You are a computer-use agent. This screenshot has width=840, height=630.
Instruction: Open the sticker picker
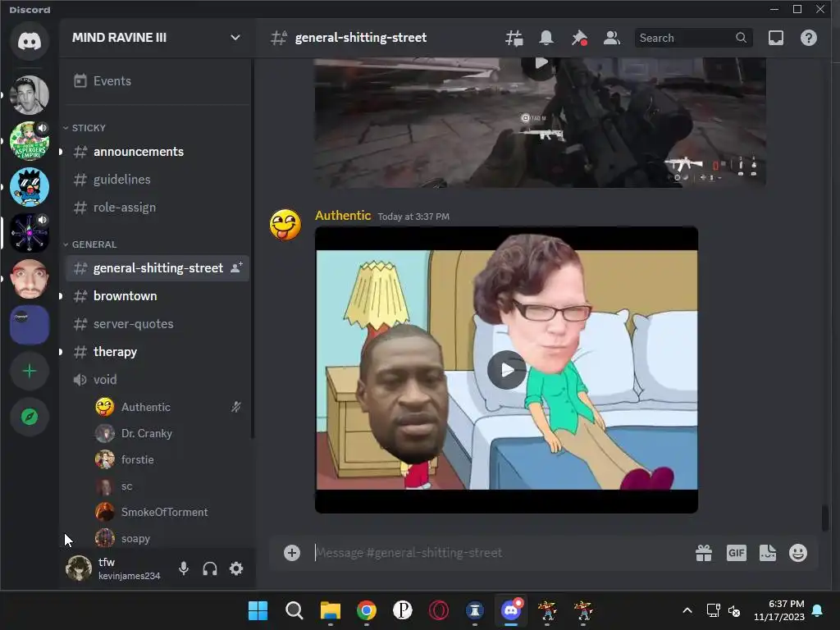[768, 553]
